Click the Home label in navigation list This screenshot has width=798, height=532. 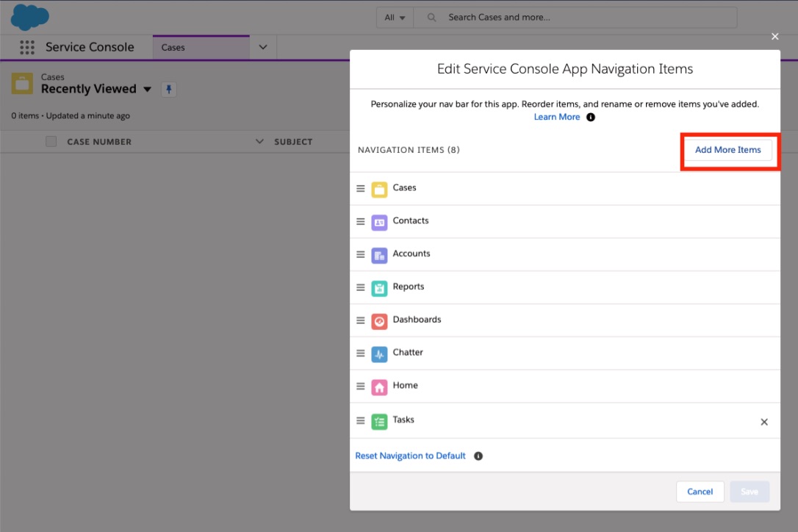(405, 386)
